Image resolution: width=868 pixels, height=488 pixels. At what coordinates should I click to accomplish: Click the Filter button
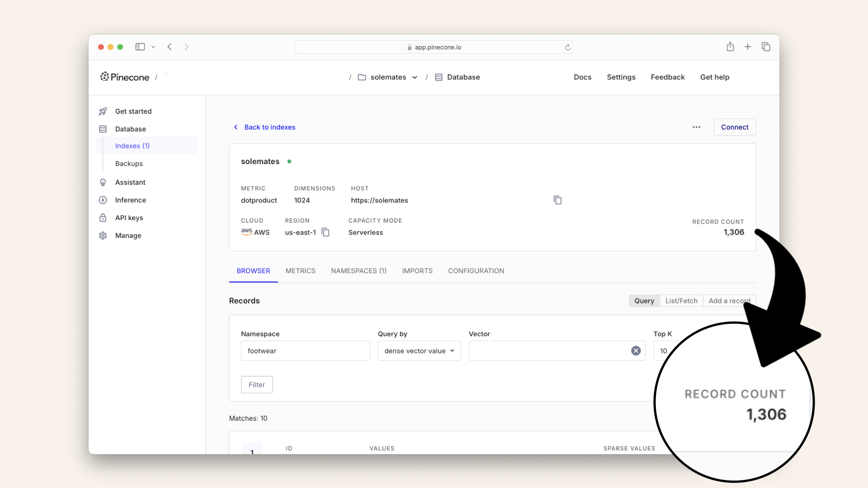257,385
